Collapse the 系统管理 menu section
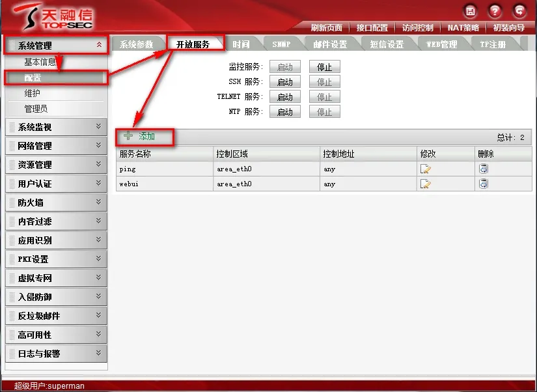This screenshot has height=392, width=537. [57, 45]
